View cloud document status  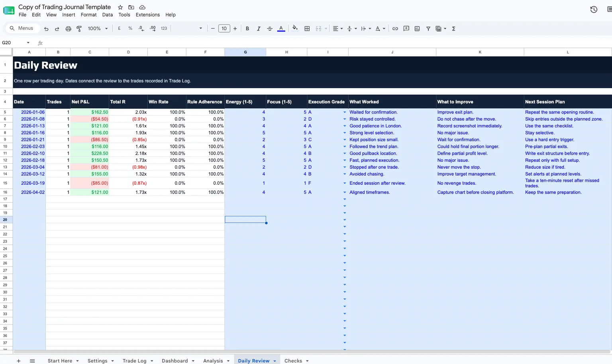pos(142,7)
